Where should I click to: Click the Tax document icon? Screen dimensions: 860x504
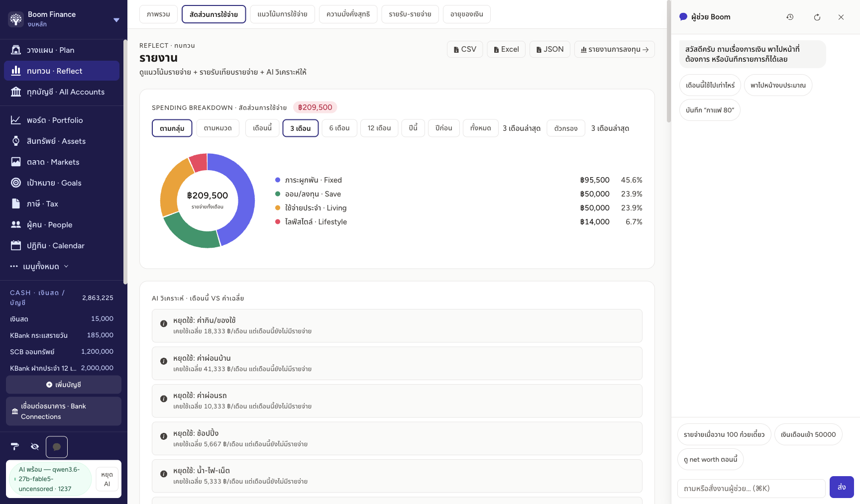[16, 203]
